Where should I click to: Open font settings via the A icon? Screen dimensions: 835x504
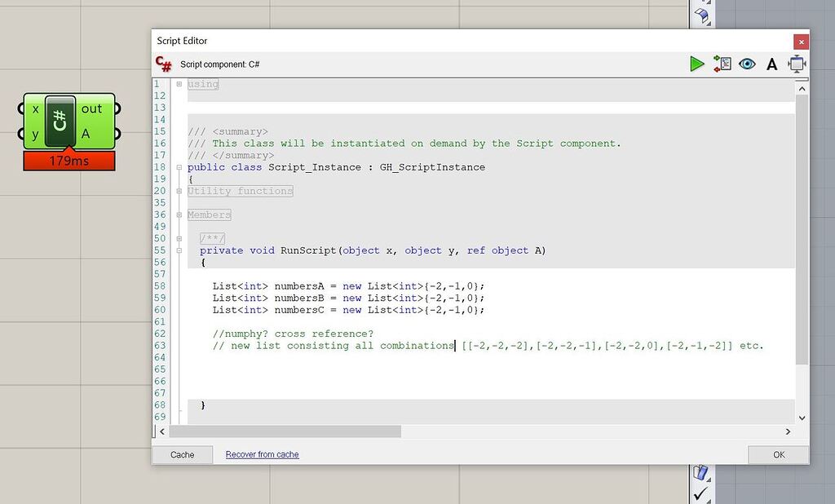[771, 64]
